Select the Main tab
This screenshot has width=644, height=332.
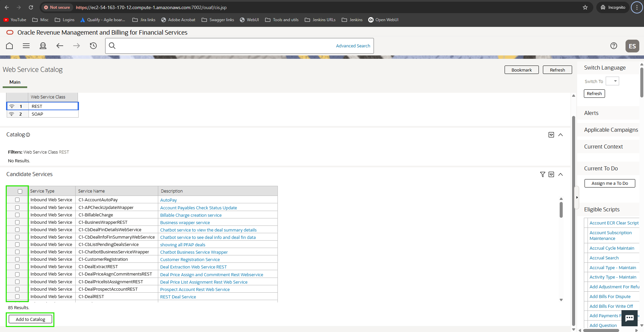click(x=15, y=82)
